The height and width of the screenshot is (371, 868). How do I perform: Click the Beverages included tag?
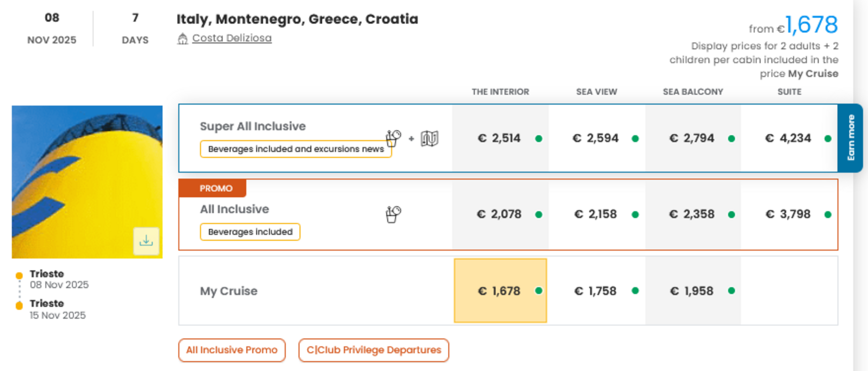click(250, 232)
